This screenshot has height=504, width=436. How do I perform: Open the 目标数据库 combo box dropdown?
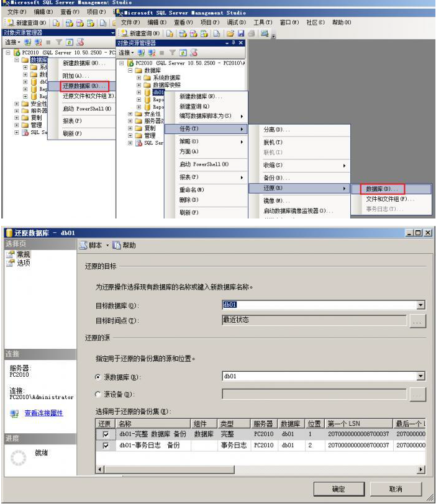point(421,305)
